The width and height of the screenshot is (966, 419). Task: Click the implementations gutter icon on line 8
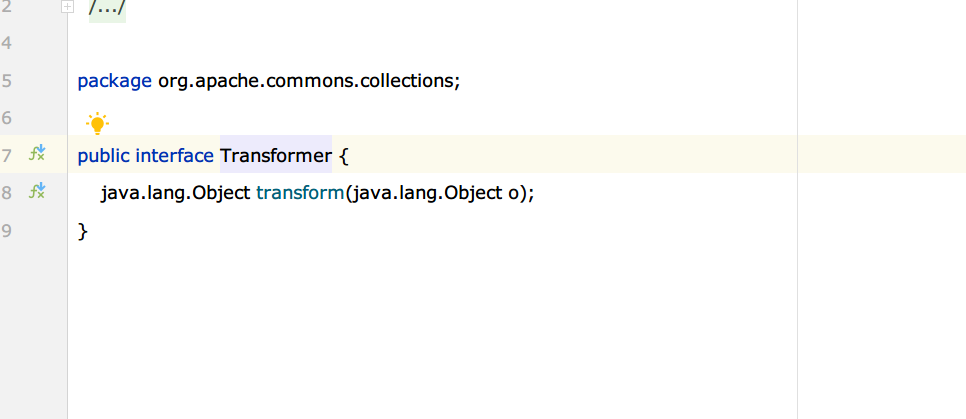38,190
